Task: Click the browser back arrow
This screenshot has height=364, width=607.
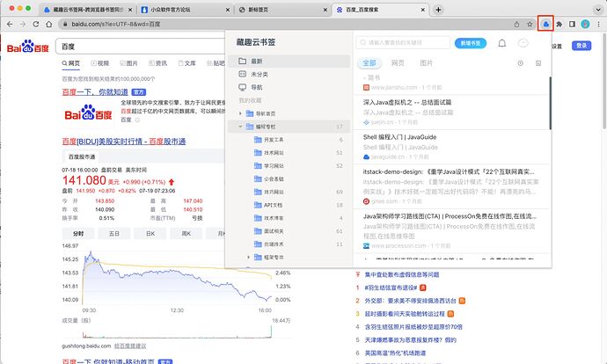Action: (x=9, y=24)
